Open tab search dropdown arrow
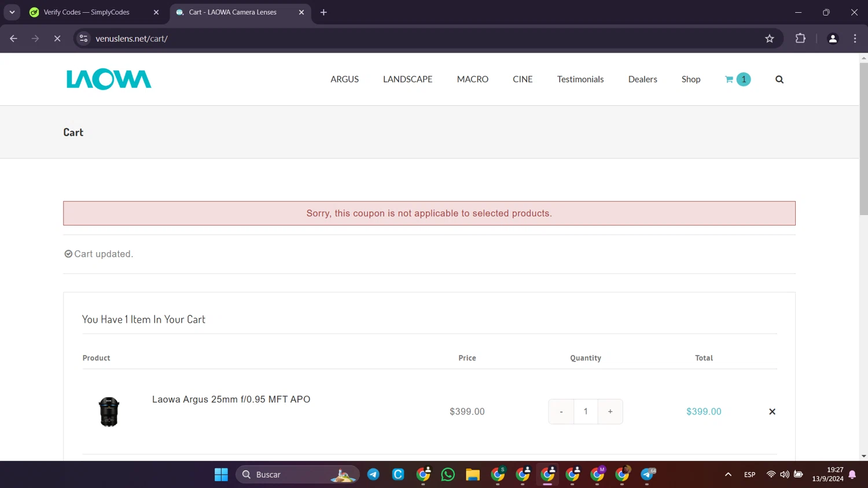 tap(12, 12)
